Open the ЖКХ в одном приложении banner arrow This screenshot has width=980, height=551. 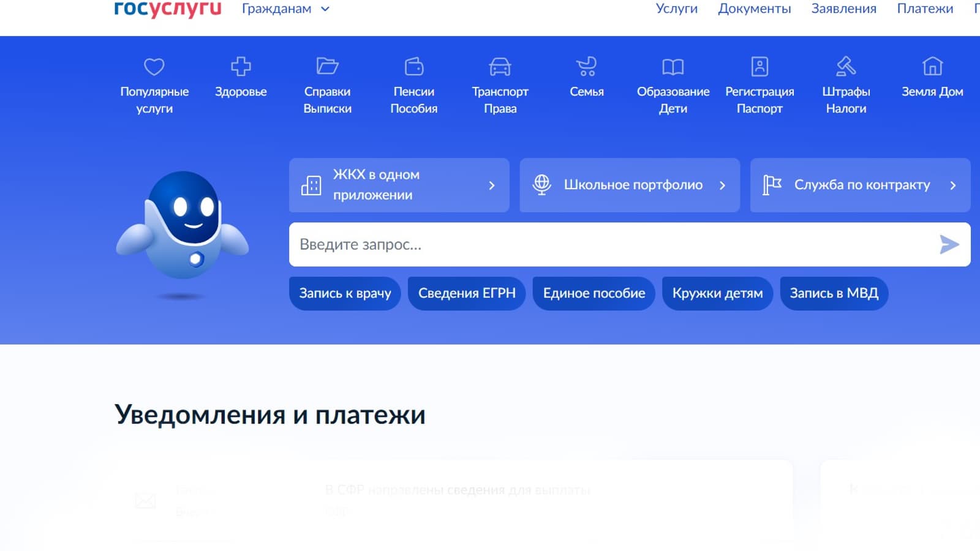tap(491, 186)
